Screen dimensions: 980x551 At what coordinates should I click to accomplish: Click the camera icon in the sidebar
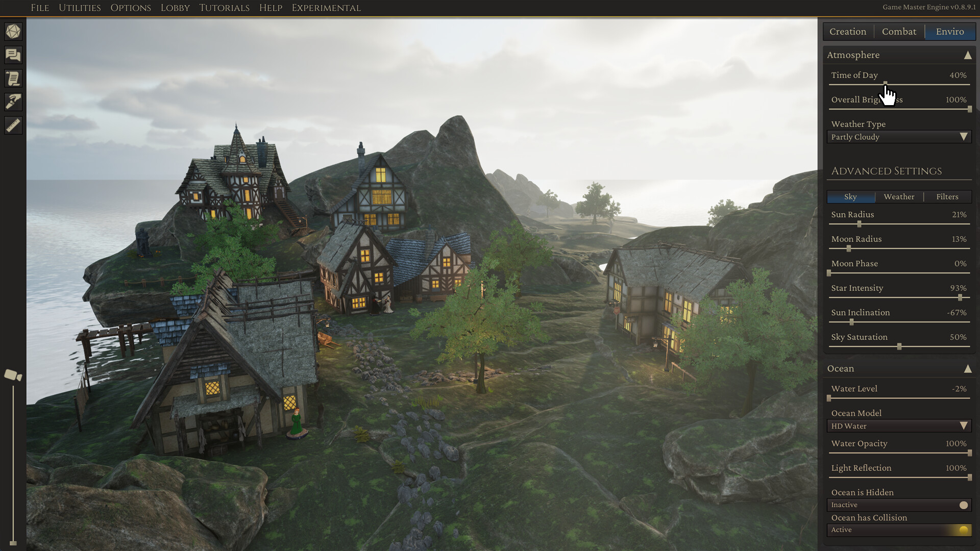coord(12,375)
